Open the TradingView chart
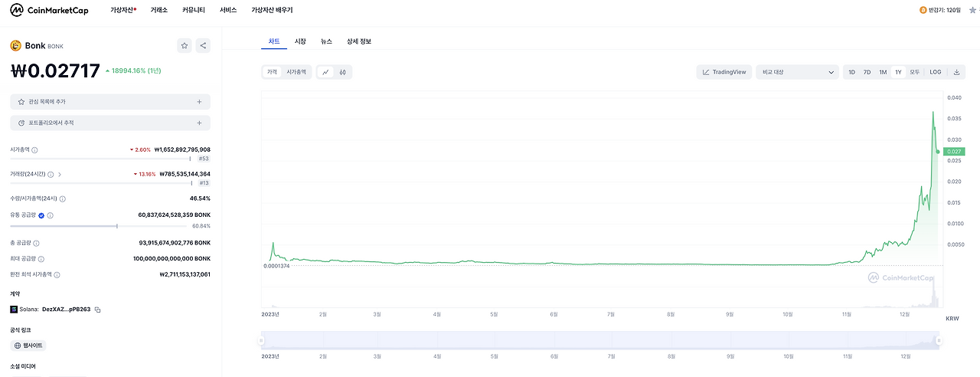980x377 pixels. tap(724, 72)
